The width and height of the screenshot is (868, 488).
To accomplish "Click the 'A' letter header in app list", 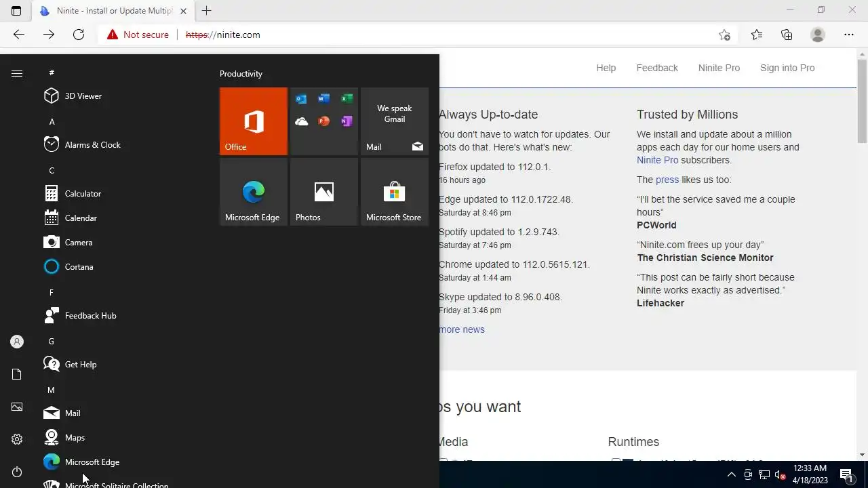I will [52, 122].
